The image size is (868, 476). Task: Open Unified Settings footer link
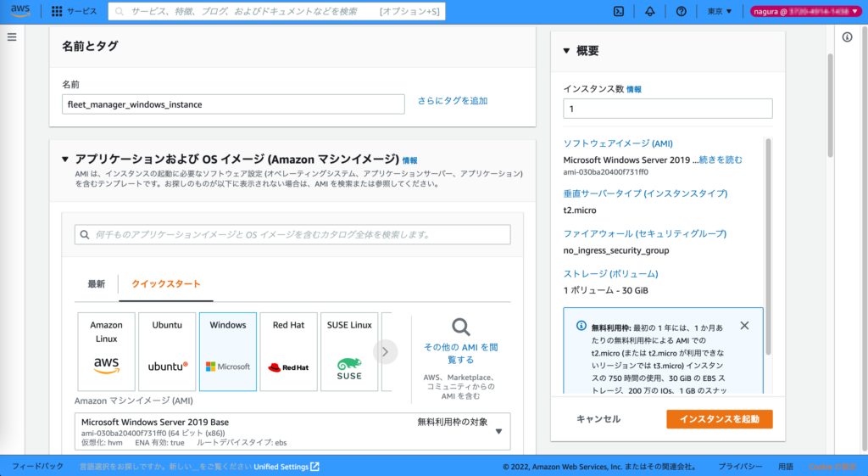[x=287, y=467]
